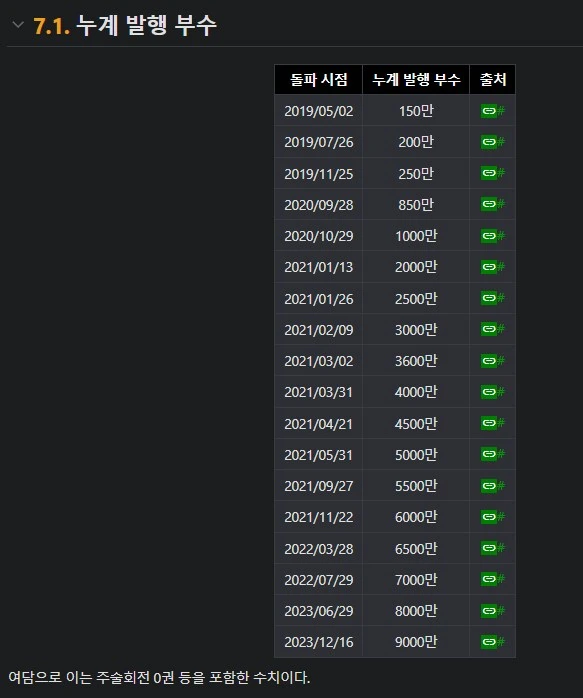This screenshot has width=583, height=698.
Task: Select the date cell 2021/09/27
Action: pyautogui.click(x=319, y=485)
